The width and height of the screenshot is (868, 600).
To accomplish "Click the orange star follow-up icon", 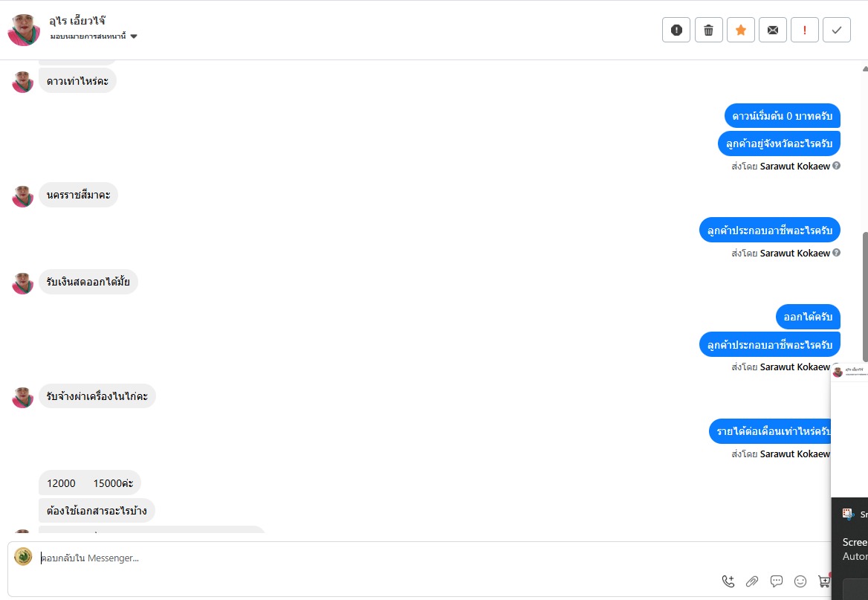I will coord(741,30).
